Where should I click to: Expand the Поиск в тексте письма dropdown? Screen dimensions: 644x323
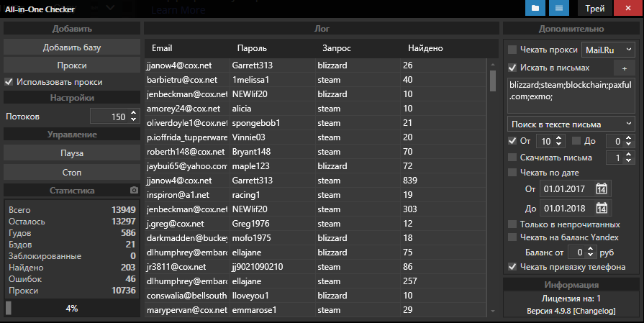pyautogui.click(x=571, y=124)
